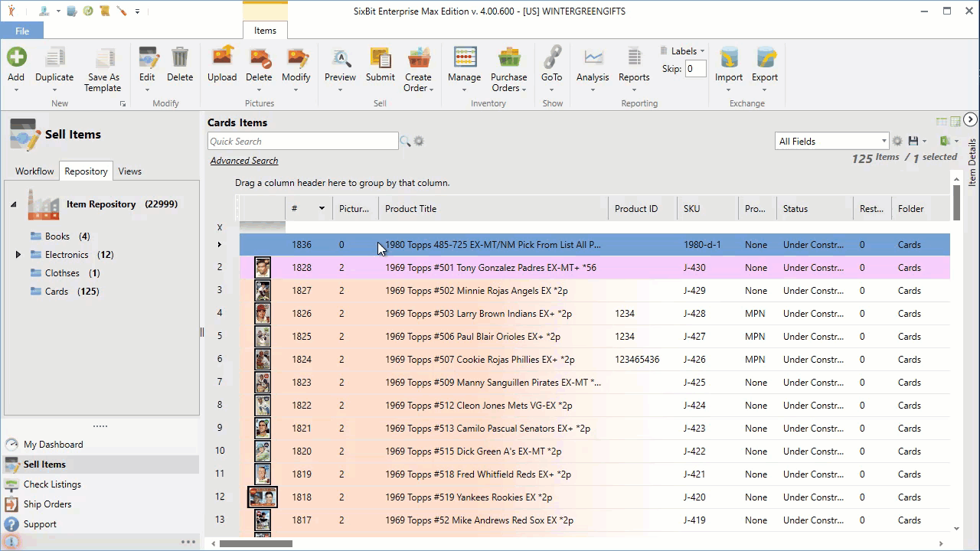Open the customize quick access toolbar arrow
Screen dimensions: 980x551
pyautogui.click(x=138, y=11)
